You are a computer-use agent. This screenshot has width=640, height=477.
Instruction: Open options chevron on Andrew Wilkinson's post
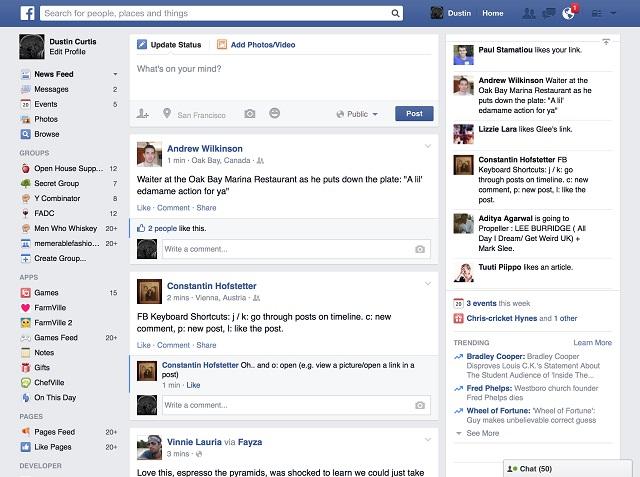(428, 146)
